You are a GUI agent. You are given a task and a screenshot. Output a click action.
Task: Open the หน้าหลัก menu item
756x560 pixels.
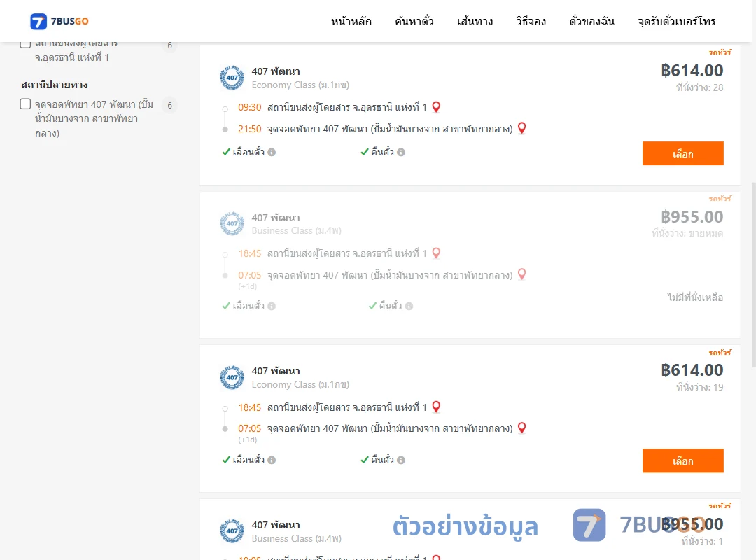(351, 21)
